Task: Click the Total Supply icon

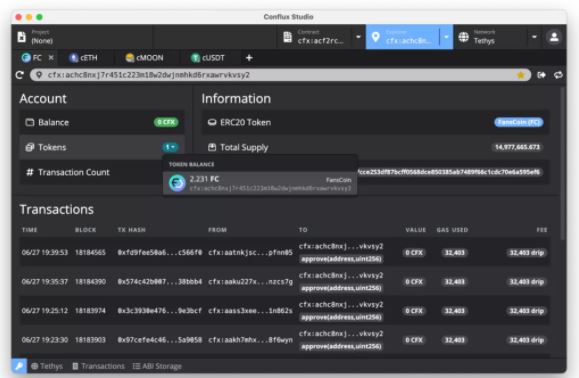Action: pos(212,147)
